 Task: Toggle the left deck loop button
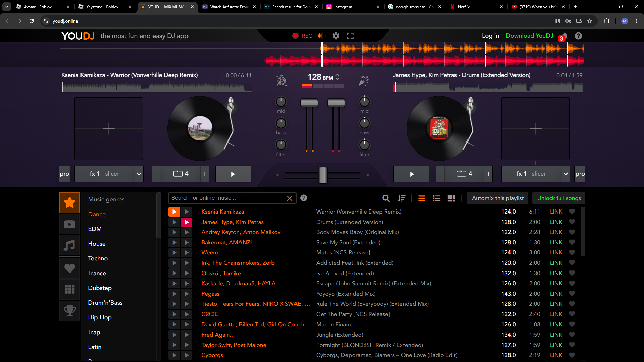(x=181, y=174)
